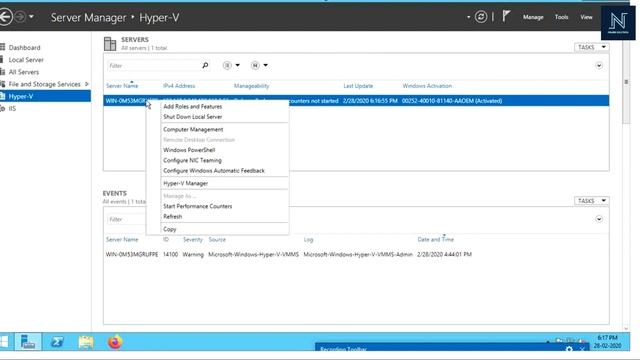Open the Manage menu
Viewport: 640px width, 360px height.
(533, 17)
